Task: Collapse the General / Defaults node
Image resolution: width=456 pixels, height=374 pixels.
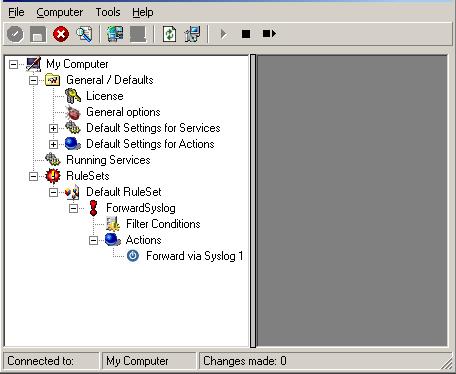Action: tap(33, 80)
